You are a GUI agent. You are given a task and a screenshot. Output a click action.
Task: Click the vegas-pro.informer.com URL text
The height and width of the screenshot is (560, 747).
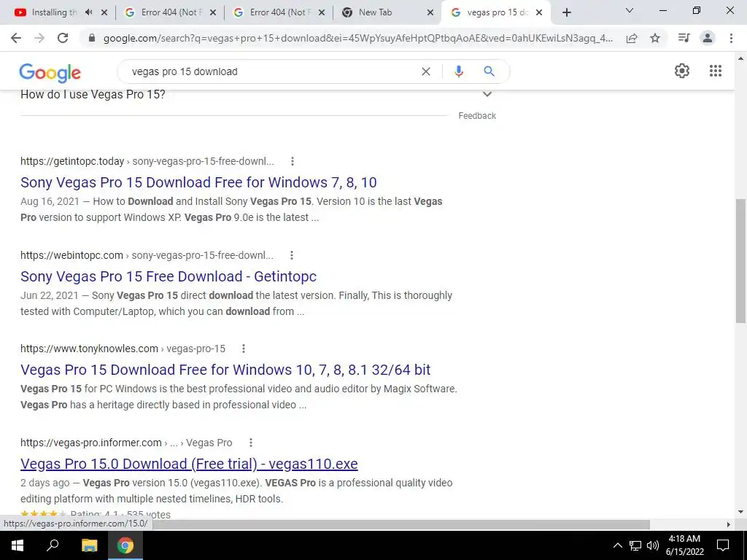click(x=91, y=443)
